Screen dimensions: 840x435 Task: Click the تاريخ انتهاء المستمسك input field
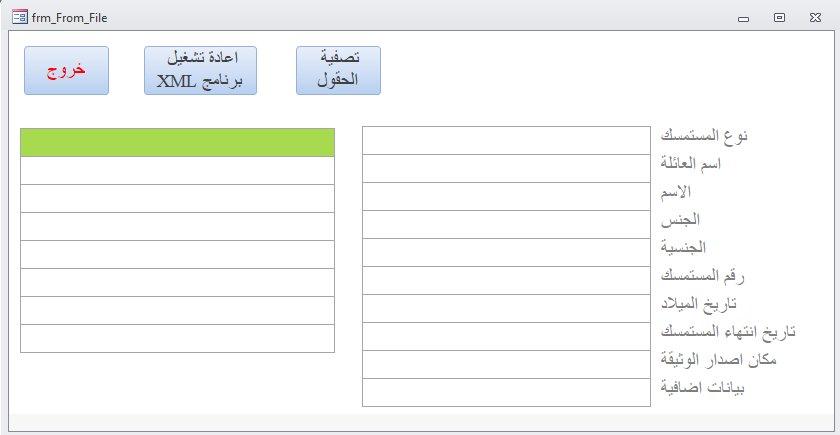(x=506, y=336)
